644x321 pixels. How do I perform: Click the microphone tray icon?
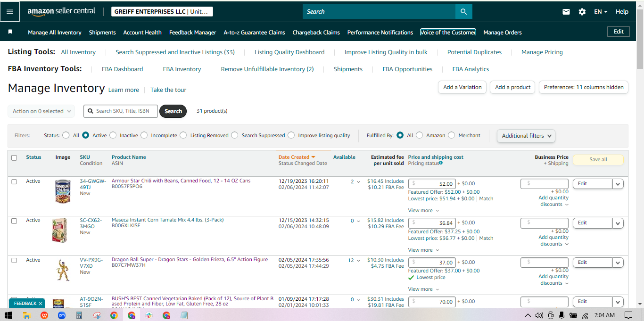click(x=562, y=315)
